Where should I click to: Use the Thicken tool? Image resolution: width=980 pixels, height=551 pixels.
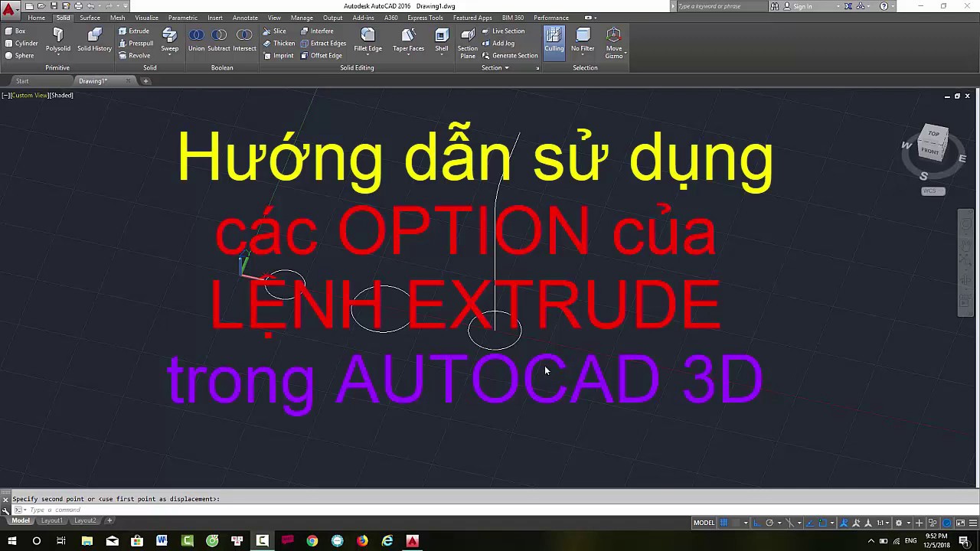pos(279,44)
